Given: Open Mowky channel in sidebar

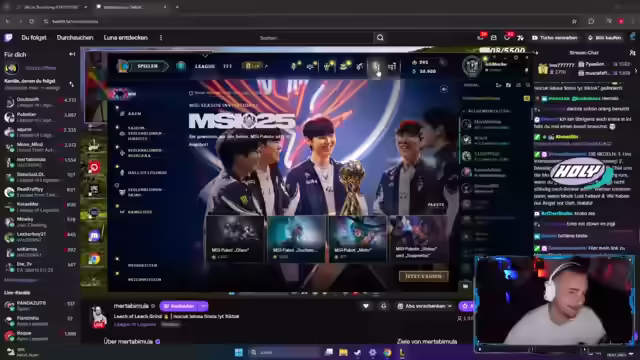Looking at the screenshot, I should [x=40, y=222].
